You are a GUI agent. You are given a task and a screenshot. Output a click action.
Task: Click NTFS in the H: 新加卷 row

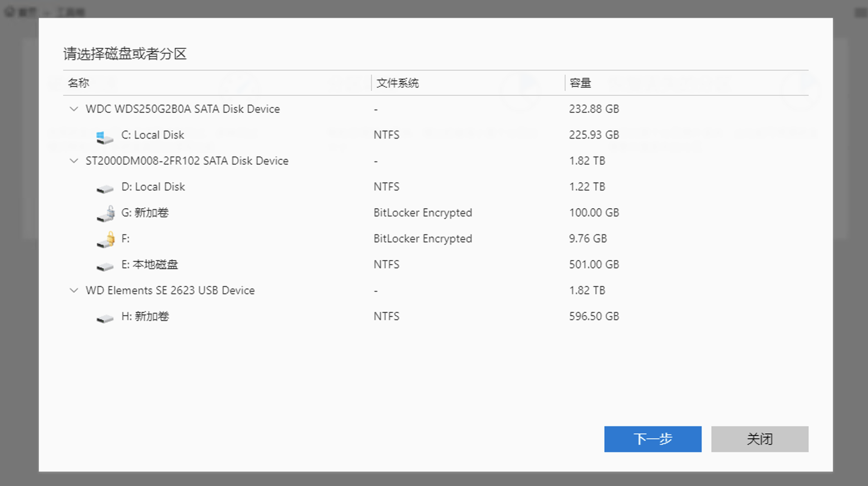386,316
